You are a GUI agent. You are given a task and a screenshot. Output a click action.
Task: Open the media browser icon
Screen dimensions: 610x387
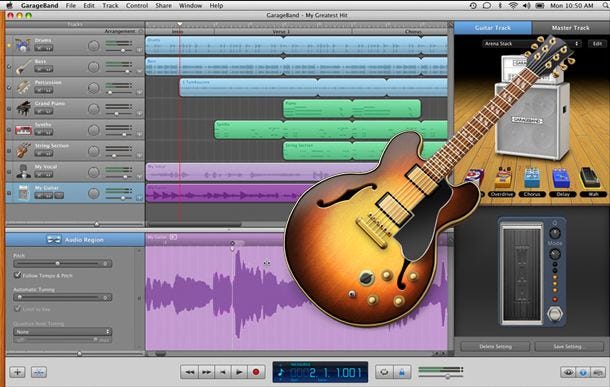pyautogui.click(x=598, y=373)
